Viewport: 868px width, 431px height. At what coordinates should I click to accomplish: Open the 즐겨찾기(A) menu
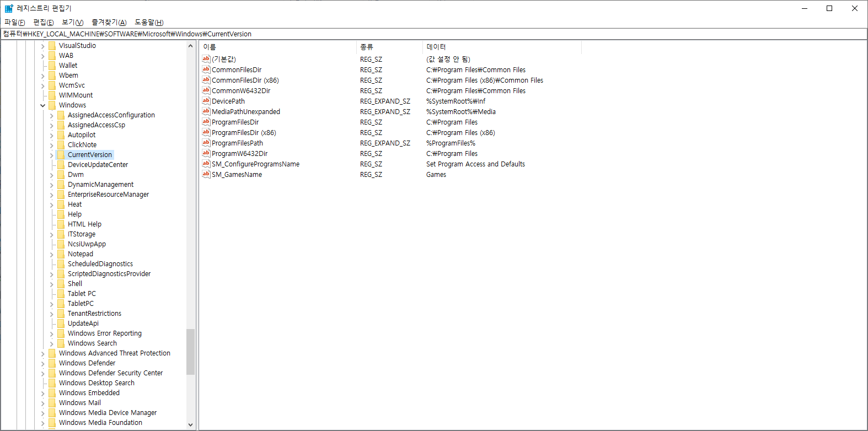pyautogui.click(x=109, y=22)
